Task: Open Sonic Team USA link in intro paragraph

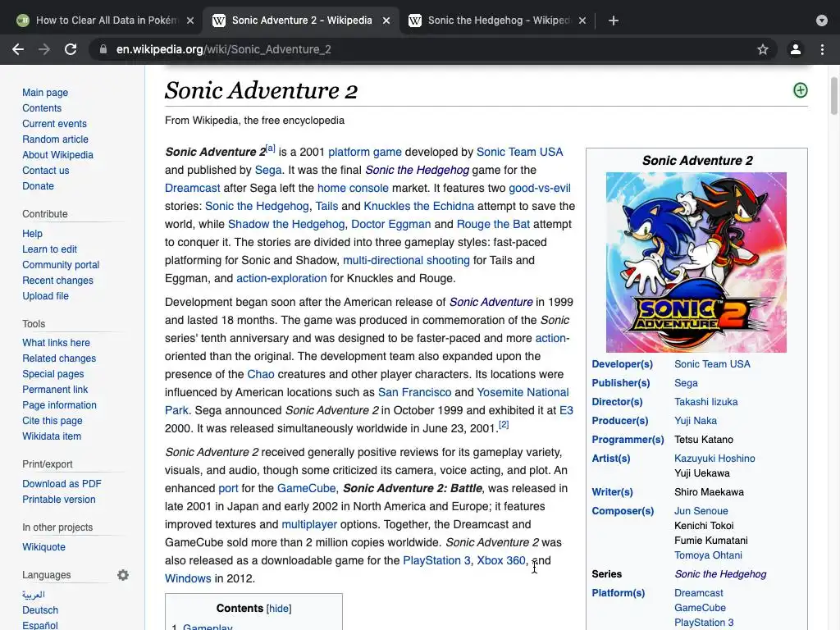Action: (519, 152)
